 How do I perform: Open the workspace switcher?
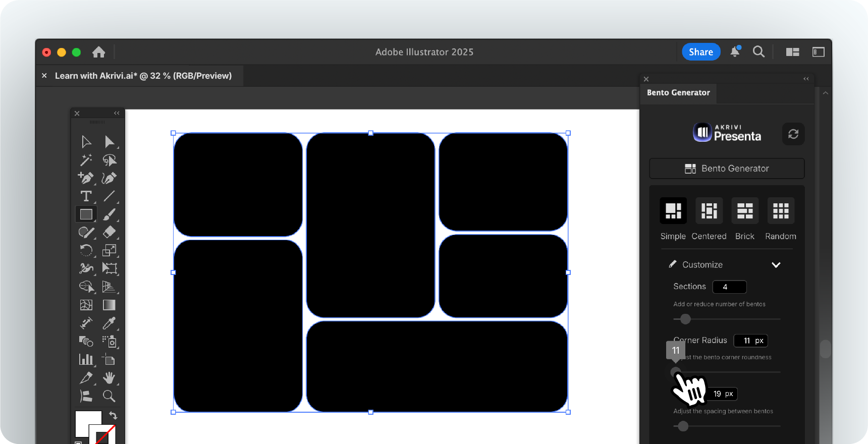[819, 52]
